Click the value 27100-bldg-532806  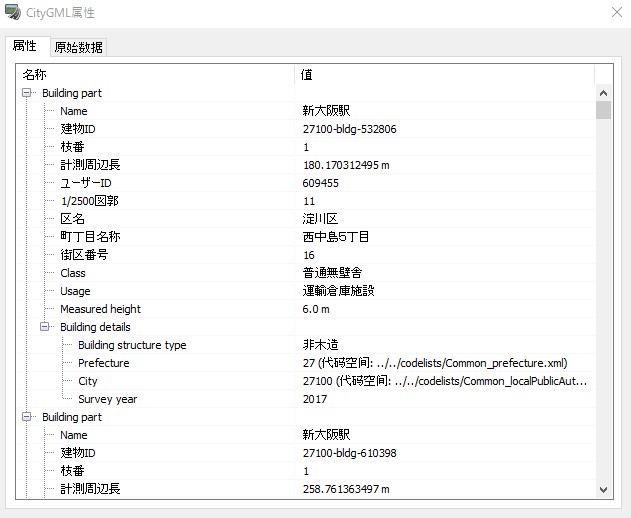tap(349, 129)
